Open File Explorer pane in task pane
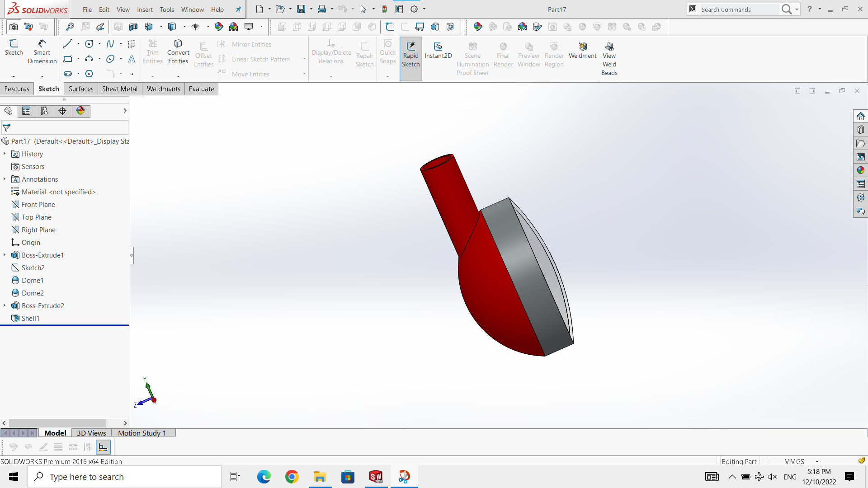Viewport: 868px width, 488px height. tap(861, 143)
